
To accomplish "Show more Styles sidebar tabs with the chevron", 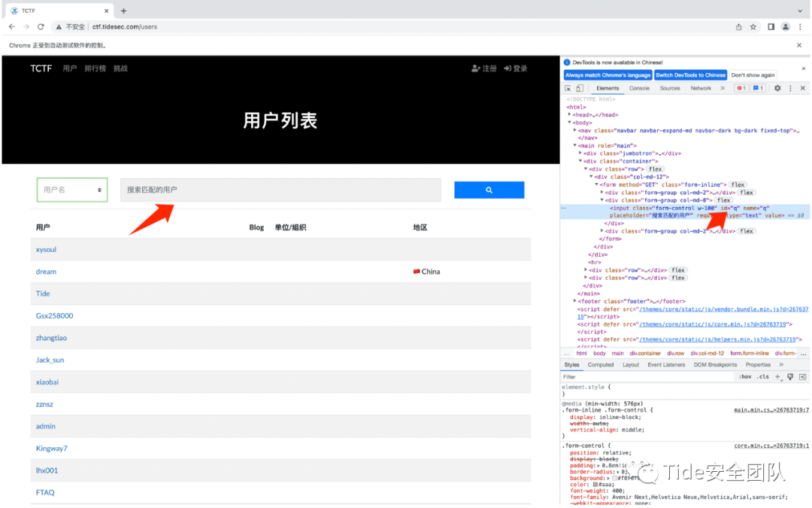I will [x=781, y=365].
